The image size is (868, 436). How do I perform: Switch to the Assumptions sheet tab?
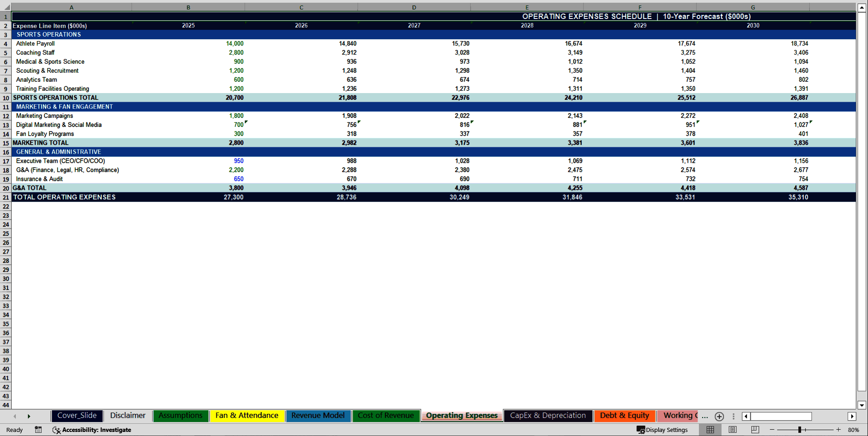click(180, 416)
